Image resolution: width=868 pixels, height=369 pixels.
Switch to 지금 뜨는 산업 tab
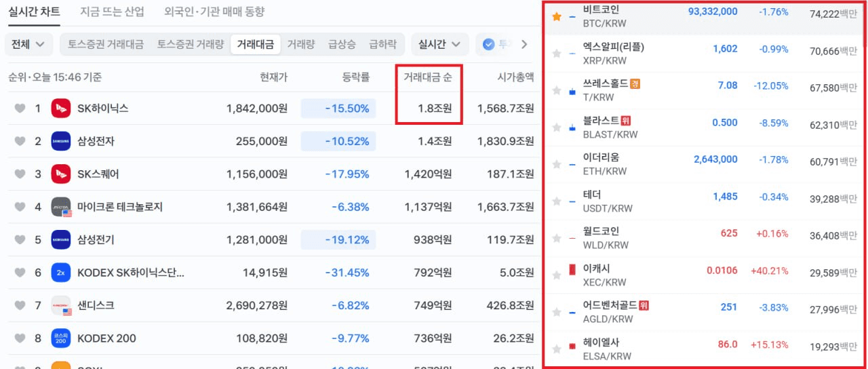tap(112, 12)
